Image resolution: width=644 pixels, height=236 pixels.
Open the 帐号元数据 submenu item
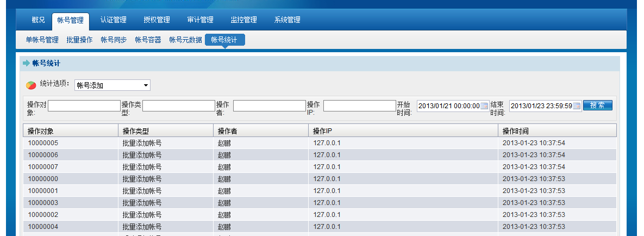click(x=185, y=40)
